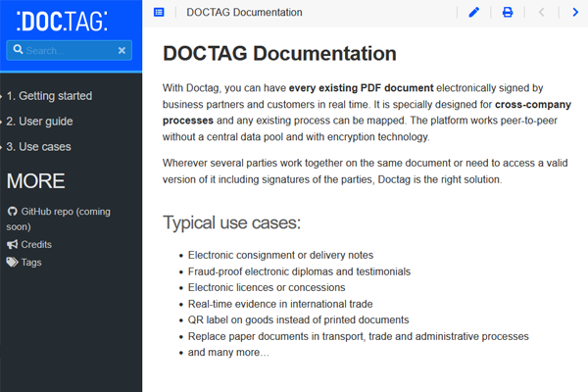Click 'Replace paper documents in transport' item
588x392 pixels.
click(x=358, y=336)
